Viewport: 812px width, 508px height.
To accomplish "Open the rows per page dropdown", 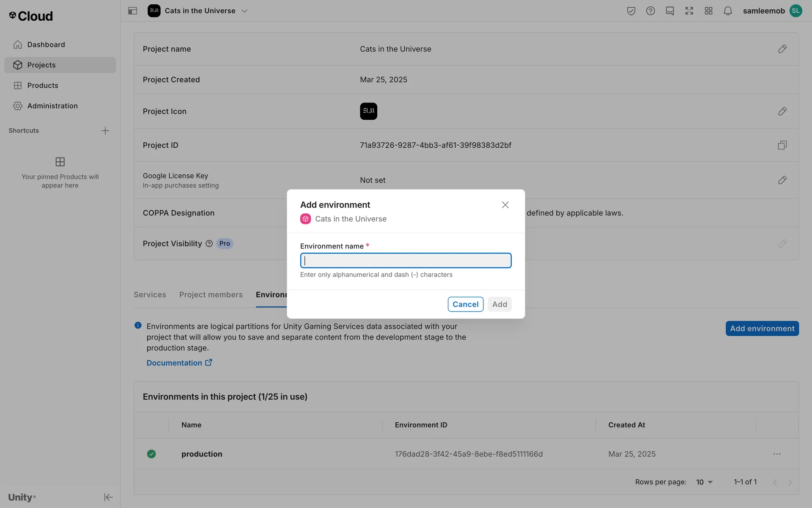I will click(x=705, y=482).
